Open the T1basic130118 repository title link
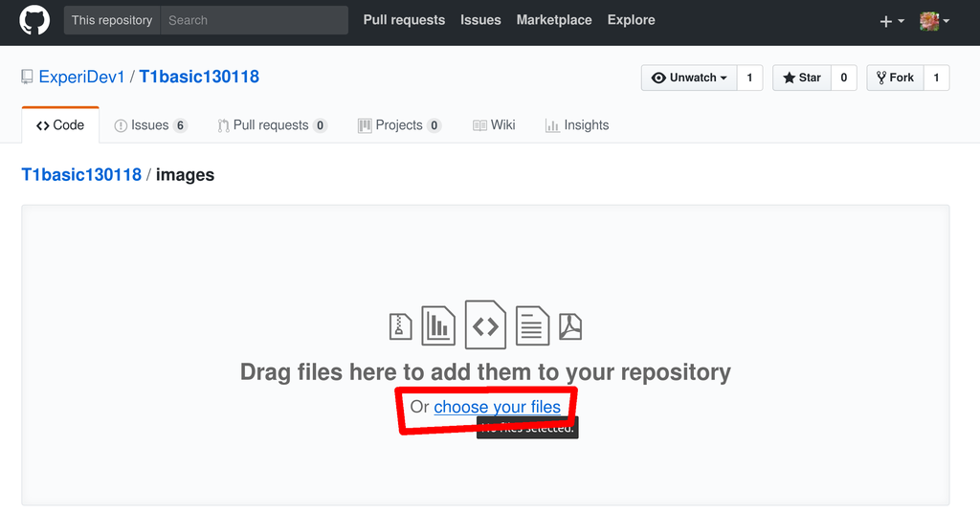 [199, 77]
